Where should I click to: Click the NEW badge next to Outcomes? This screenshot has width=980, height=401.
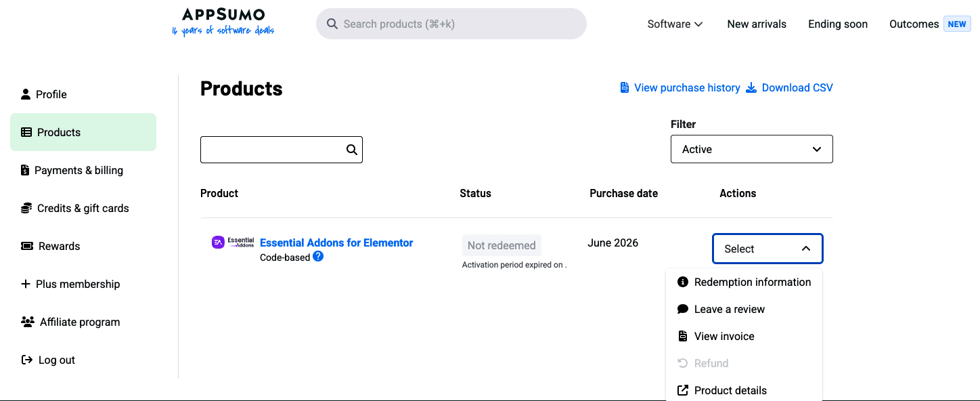pos(957,24)
